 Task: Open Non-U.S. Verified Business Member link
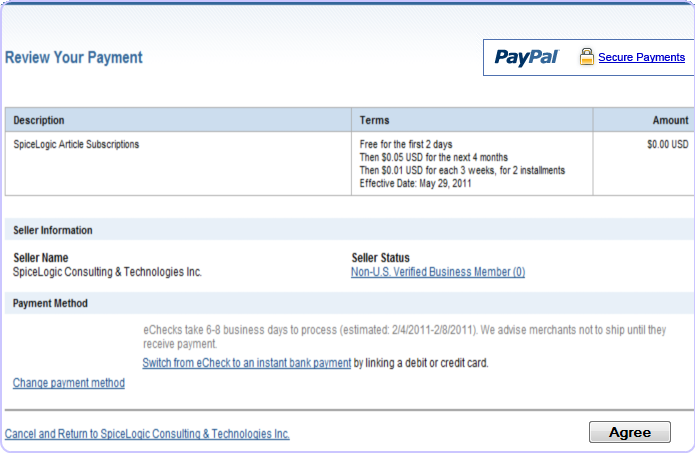pos(438,272)
